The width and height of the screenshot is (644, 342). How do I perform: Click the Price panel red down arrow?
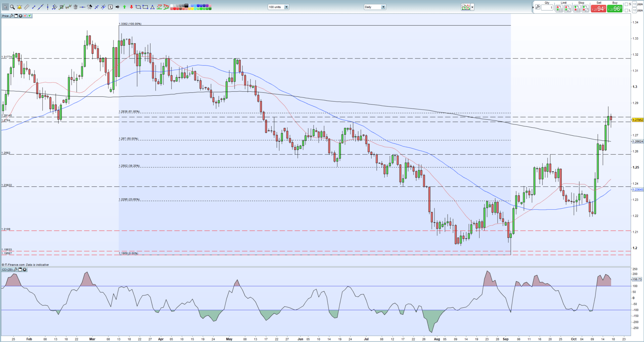(x=25, y=16)
